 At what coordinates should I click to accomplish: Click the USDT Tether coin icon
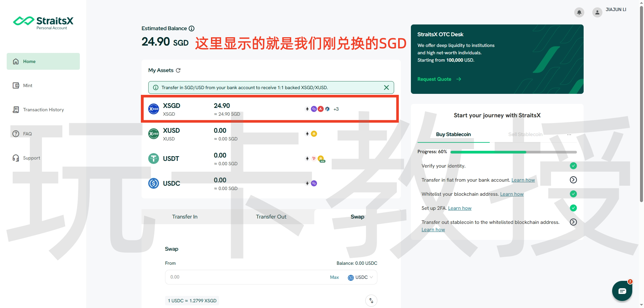pos(154,159)
